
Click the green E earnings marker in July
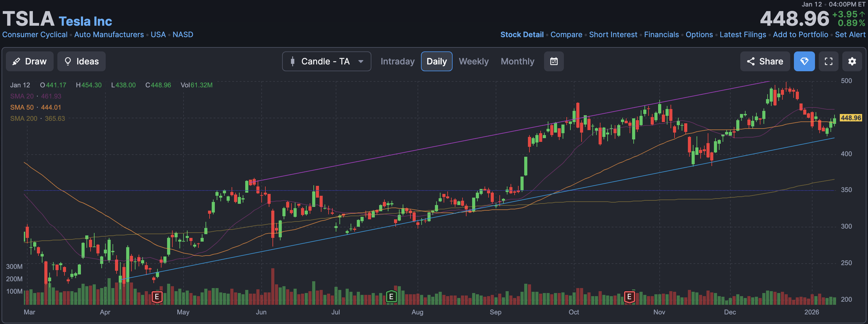coord(391,296)
